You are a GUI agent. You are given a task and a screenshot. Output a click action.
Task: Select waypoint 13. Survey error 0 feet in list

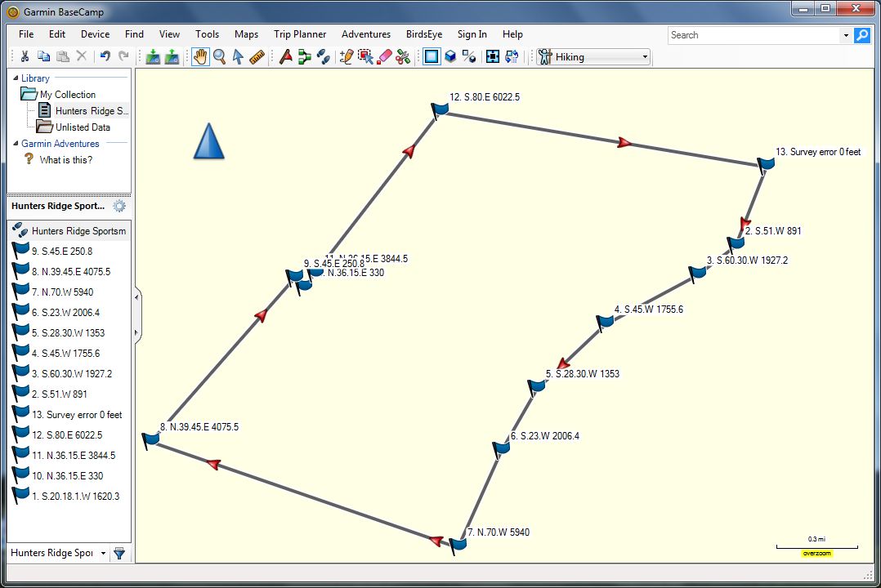point(70,415)
